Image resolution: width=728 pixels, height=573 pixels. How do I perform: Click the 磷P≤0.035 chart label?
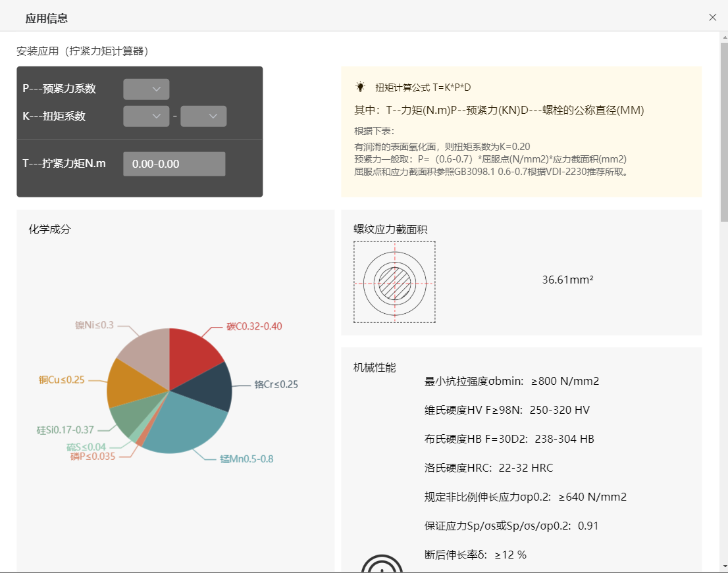[93, 456]
